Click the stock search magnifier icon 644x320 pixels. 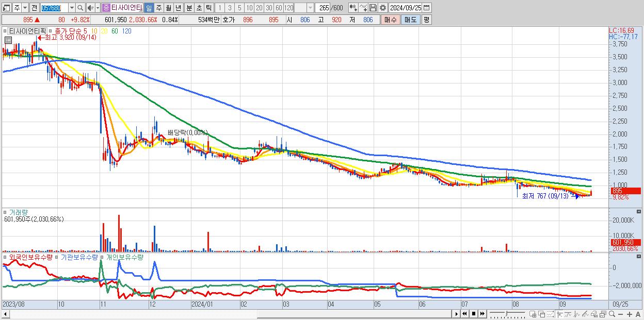point(81,8)
